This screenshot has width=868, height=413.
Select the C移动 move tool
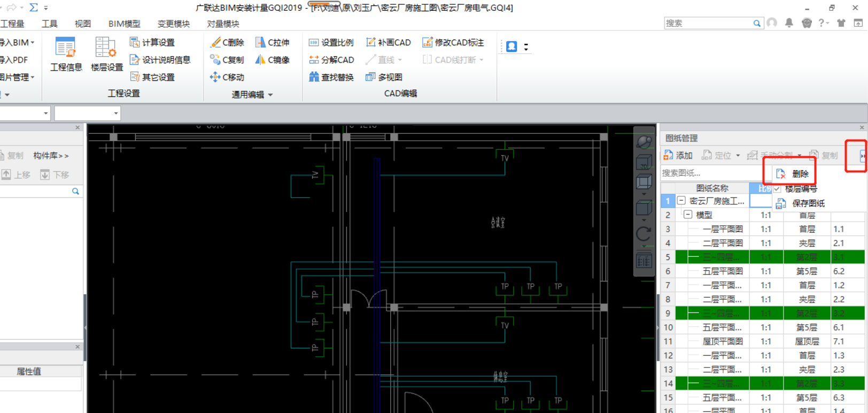click(x=227, y=77)
